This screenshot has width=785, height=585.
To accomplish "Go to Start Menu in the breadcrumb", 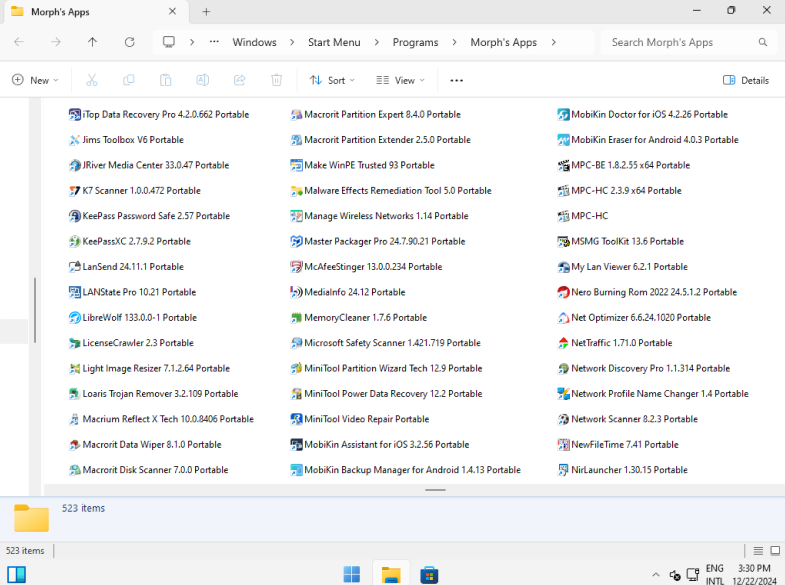I will click(x=334, y=43).
